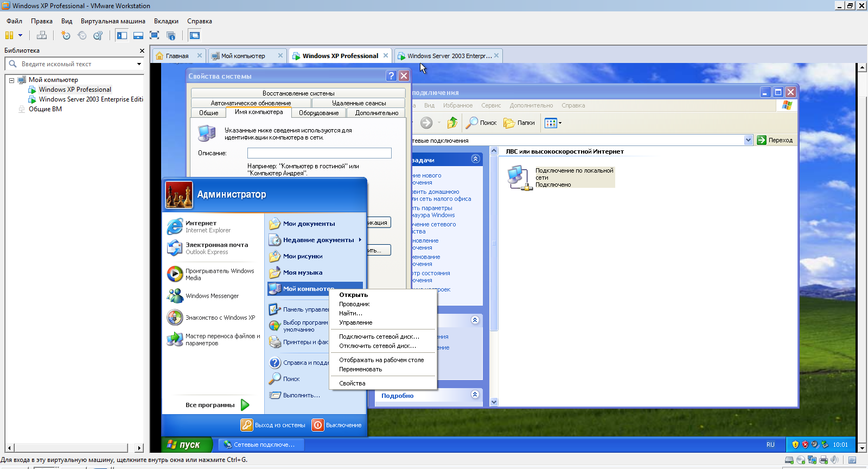Toggle the thumbnail bar toolbar icon
The width and height of the screenshot is (868, 469).
(138, 35)
